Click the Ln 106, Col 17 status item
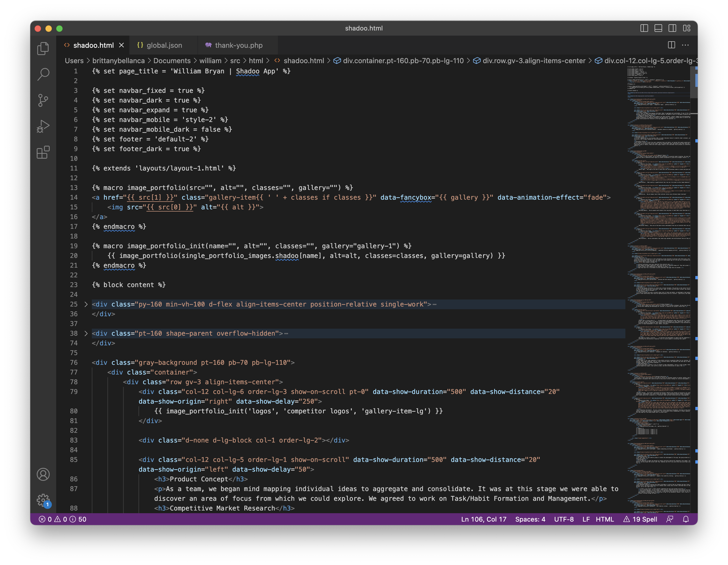 click(484, 519)
